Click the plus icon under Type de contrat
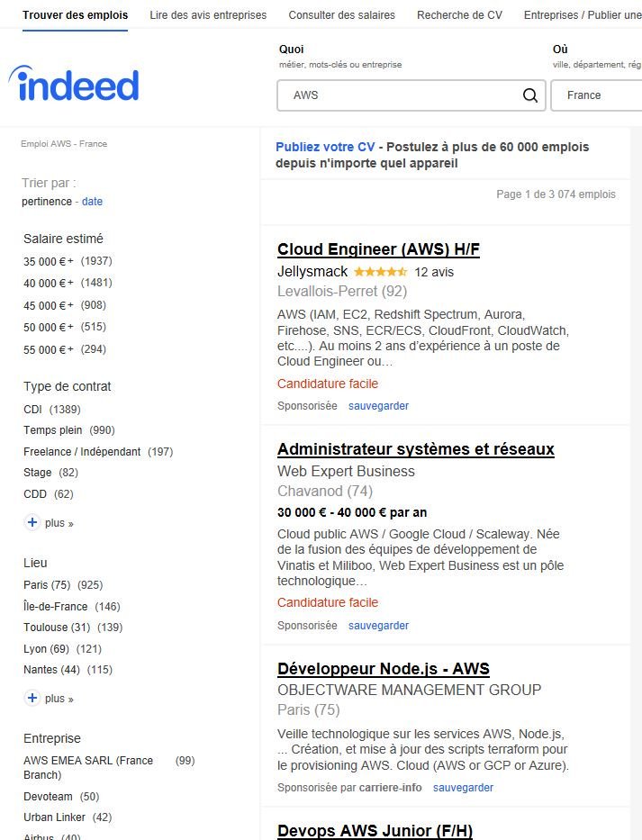 [x=32, y=522]
